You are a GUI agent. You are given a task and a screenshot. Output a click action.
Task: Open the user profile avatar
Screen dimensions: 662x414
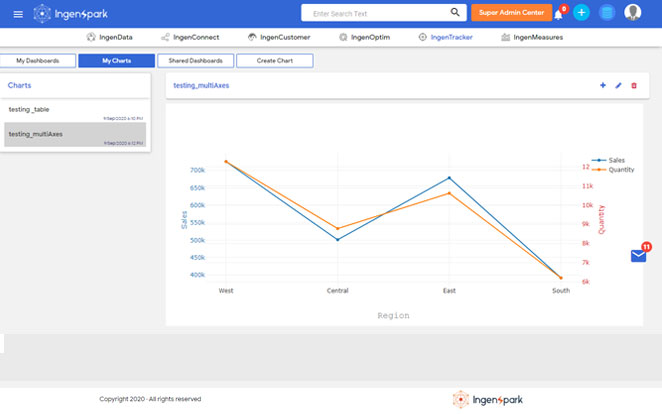(x=633, y=13)
